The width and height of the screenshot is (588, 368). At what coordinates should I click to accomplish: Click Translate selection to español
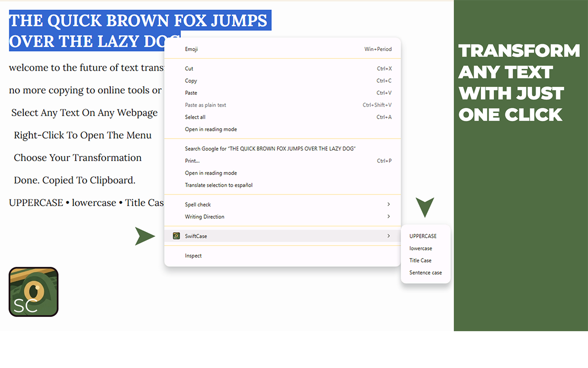[283, 185]
